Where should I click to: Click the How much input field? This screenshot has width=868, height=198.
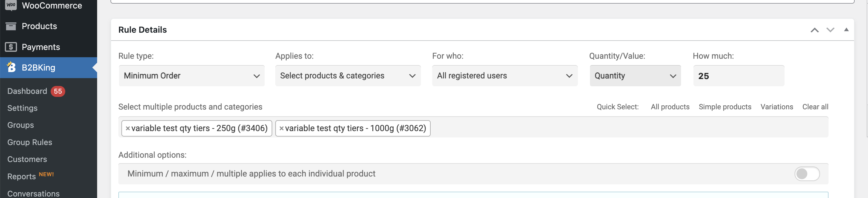click(739, 76)
